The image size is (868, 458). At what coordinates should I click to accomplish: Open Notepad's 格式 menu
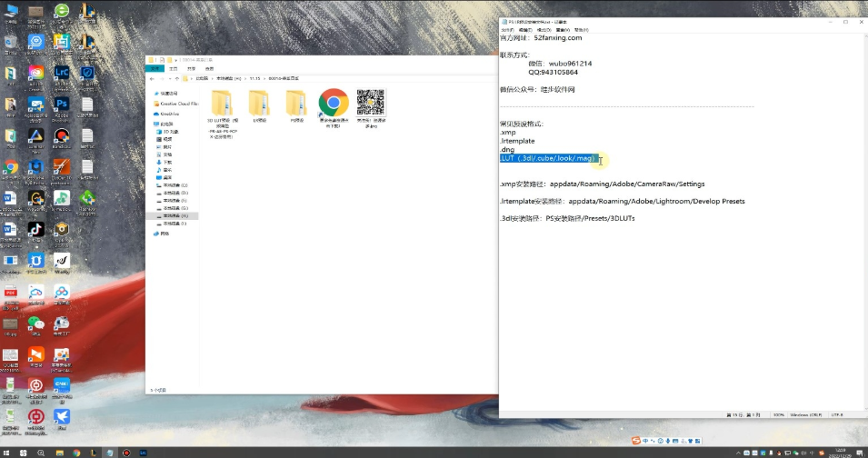(x=544, y=29)
